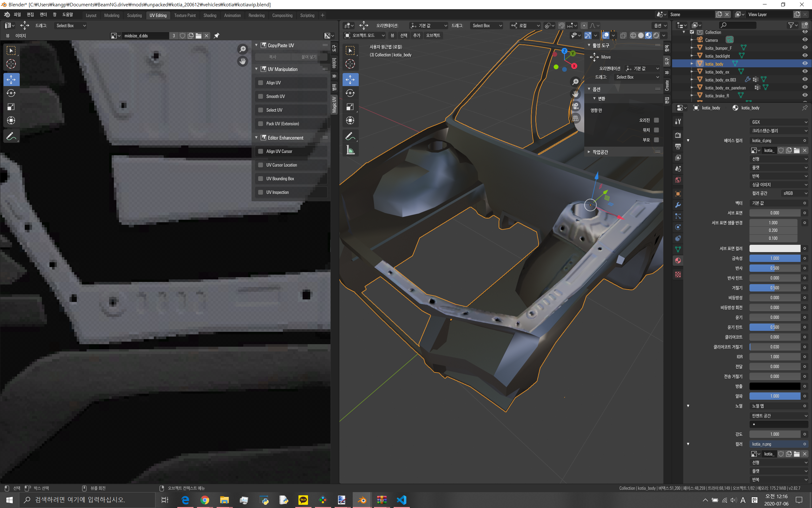This screenshot has height=508, width=812.
Task: Click the 붙여 넣기 (Paste) UV button
Action: click(x=309, y=57)
